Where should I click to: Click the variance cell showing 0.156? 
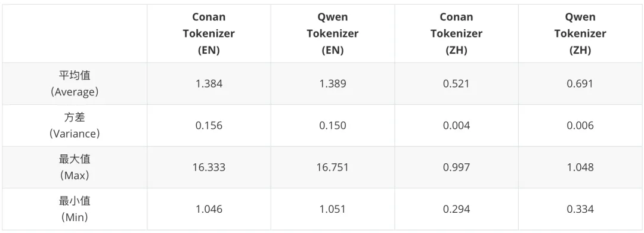tap(209, 126)
